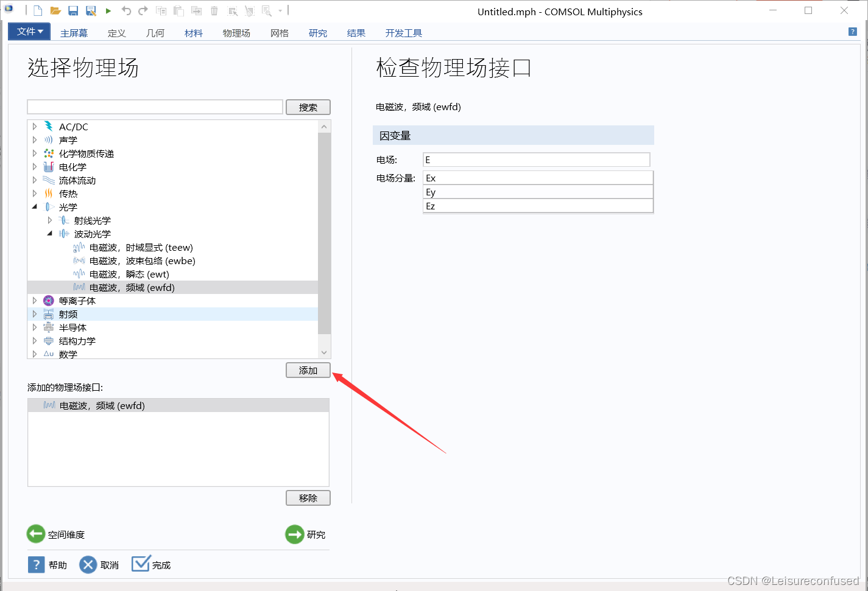The width and height of the screenshot is (868, 591).
Task: Expand the 化学物质传递 tree node
Action: (x=35, y=153)
